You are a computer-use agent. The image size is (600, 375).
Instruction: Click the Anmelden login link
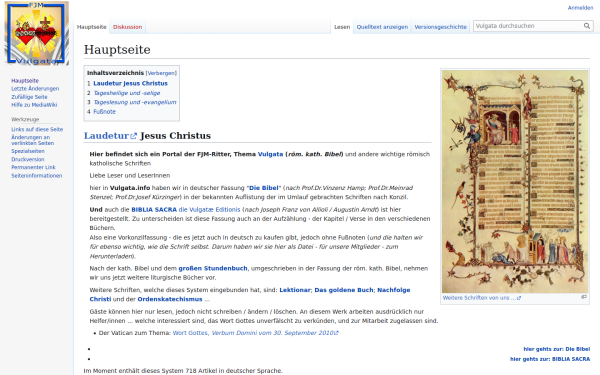click(x=580, y=8)
